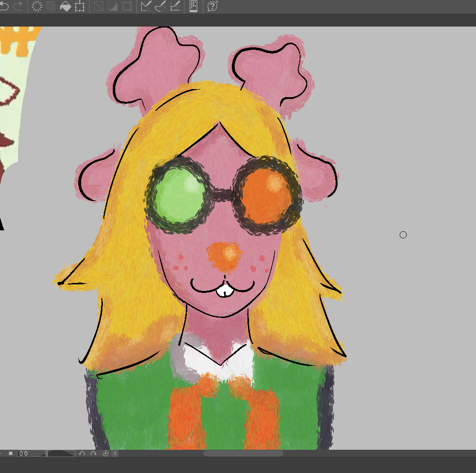The image size is (476, 473).
Task: Open the smartphone companion mode icon
Action: tap(193, 6)
